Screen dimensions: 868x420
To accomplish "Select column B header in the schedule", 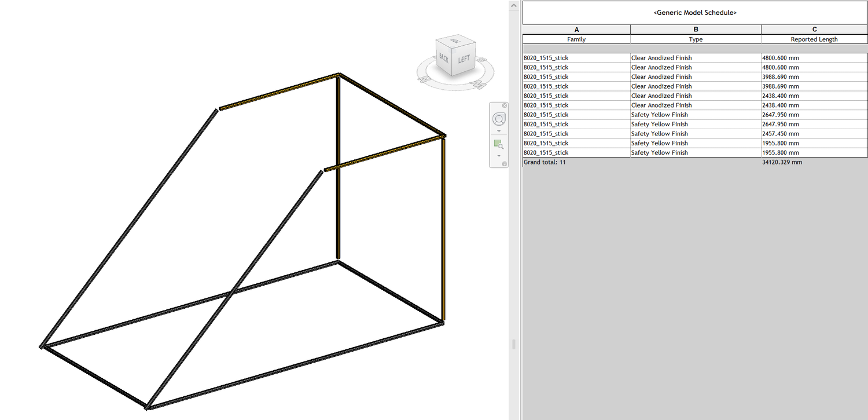I will (x=696, y=29).
